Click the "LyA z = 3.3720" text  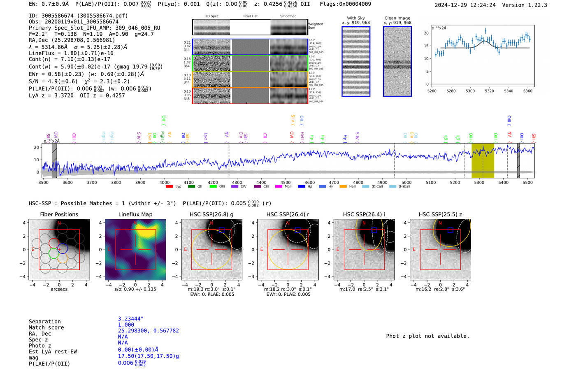51,95
